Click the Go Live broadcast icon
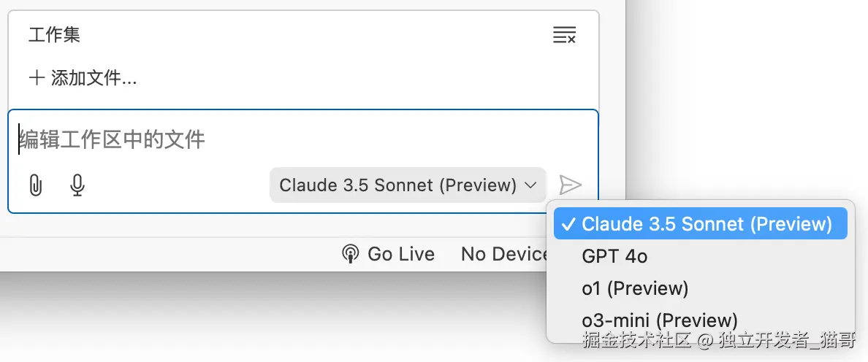This screenshot has height=362, width=868. pos(351,254)
